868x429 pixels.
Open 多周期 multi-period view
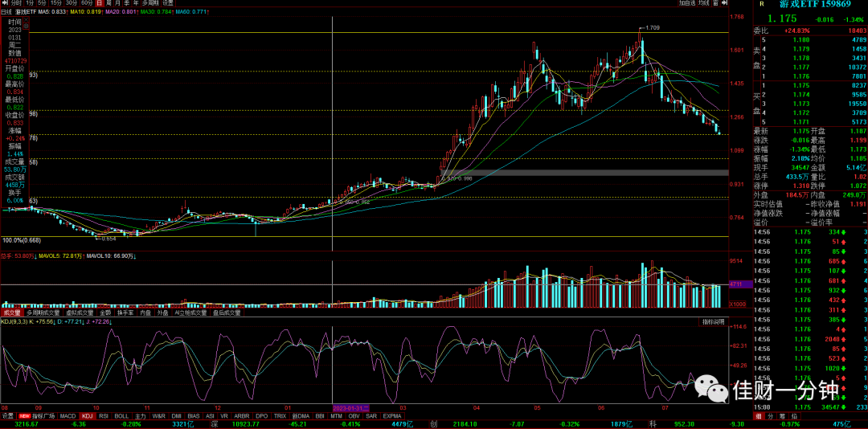pos(150,2)
